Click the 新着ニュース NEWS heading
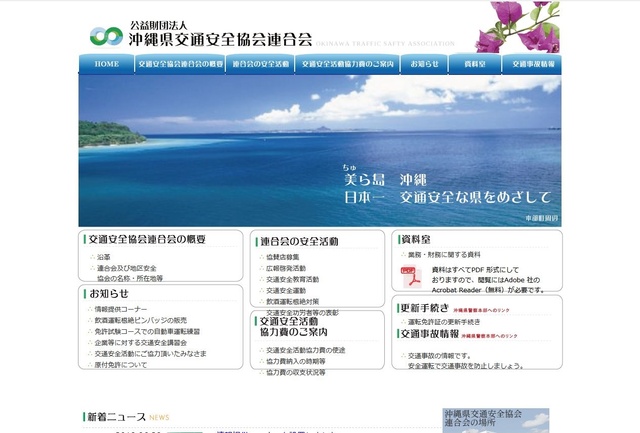 coord(128,417)
